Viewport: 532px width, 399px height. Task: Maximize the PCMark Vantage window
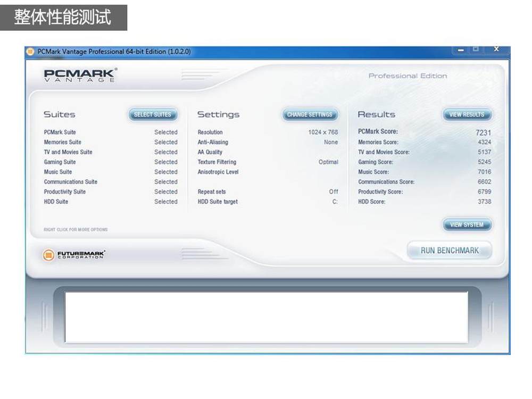click(x=476, y=49)
